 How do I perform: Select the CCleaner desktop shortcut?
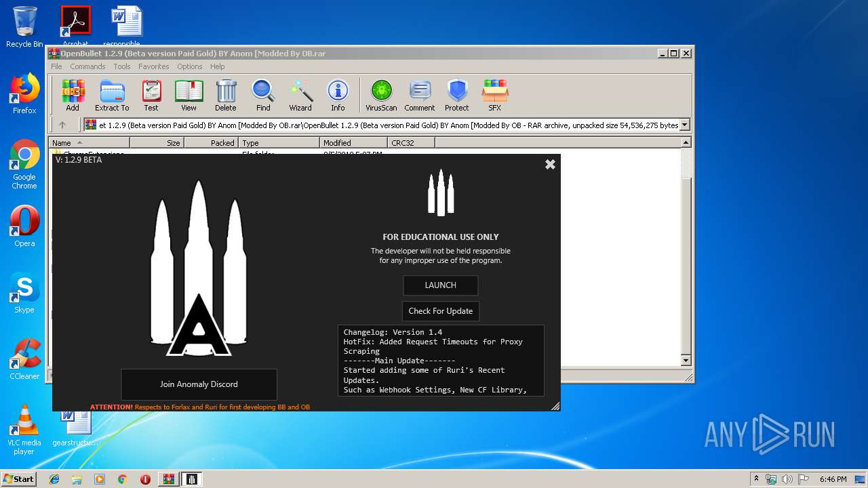(x=24, y=360)
